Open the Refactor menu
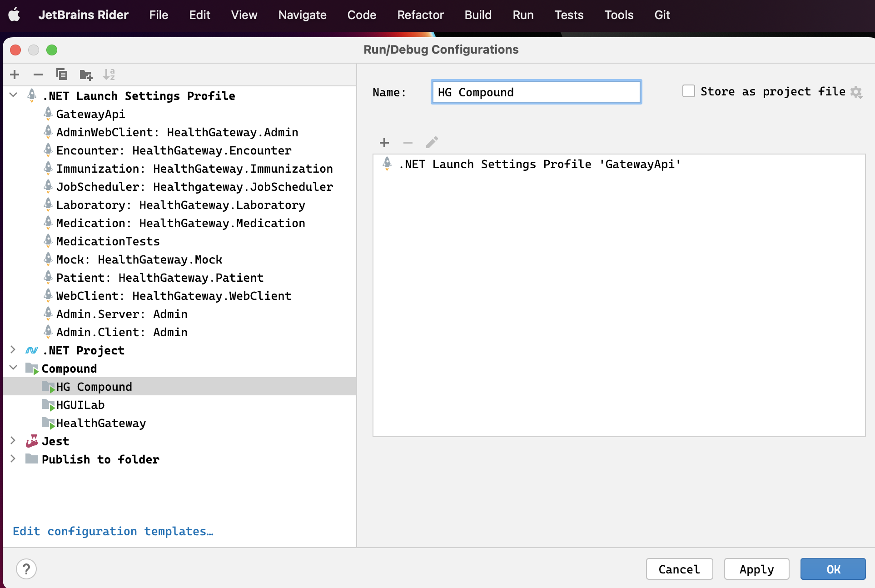875x588 pixels. coord(420,15)
